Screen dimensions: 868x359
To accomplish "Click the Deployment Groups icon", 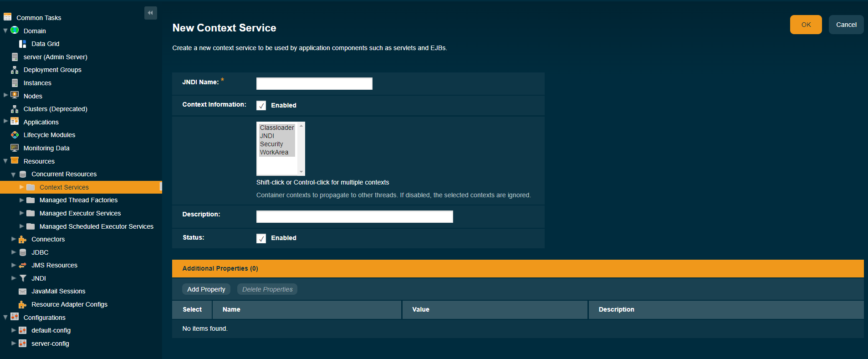I will point(15,70).
